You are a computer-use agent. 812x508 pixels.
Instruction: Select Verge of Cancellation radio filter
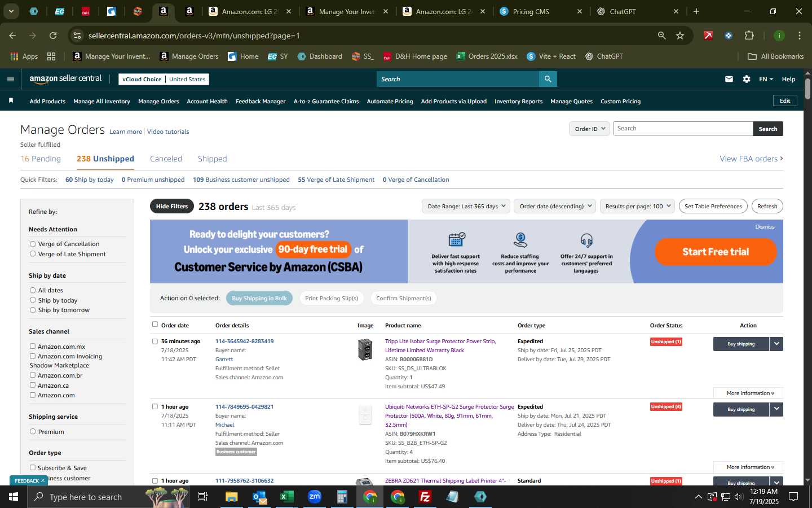(33, 244)
